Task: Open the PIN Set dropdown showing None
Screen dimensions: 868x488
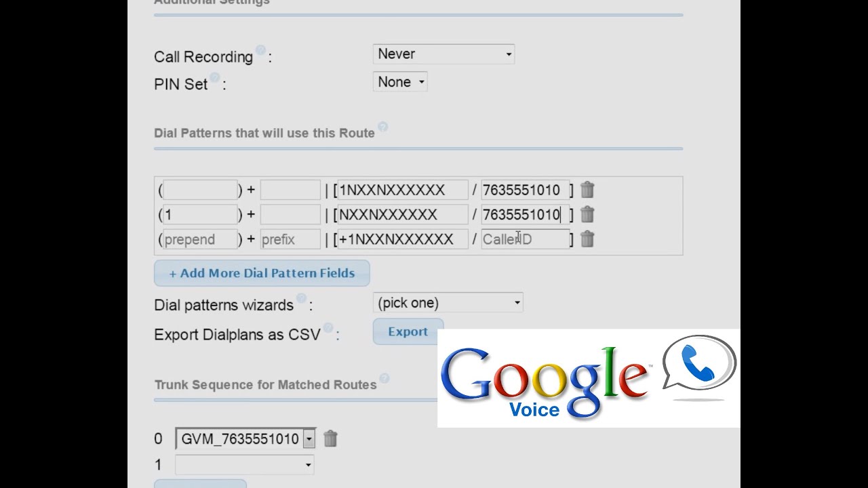Action: (400, 82)
